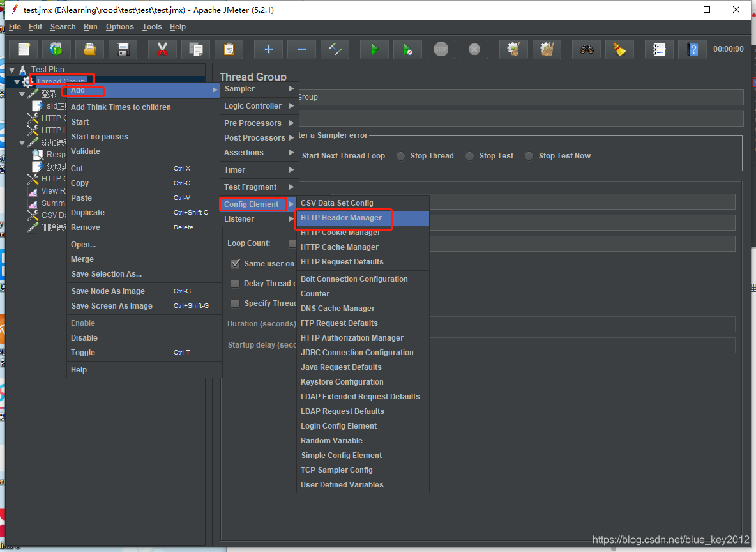Collapse the Test Plan tree node
This screenshot has height=552, width=756.
[12, 70]
